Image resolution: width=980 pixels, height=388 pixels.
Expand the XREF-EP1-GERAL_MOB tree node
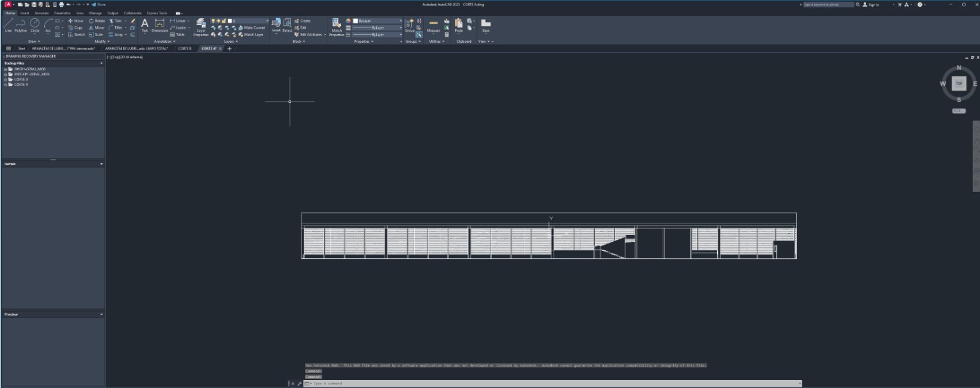(x=6, y=74)
